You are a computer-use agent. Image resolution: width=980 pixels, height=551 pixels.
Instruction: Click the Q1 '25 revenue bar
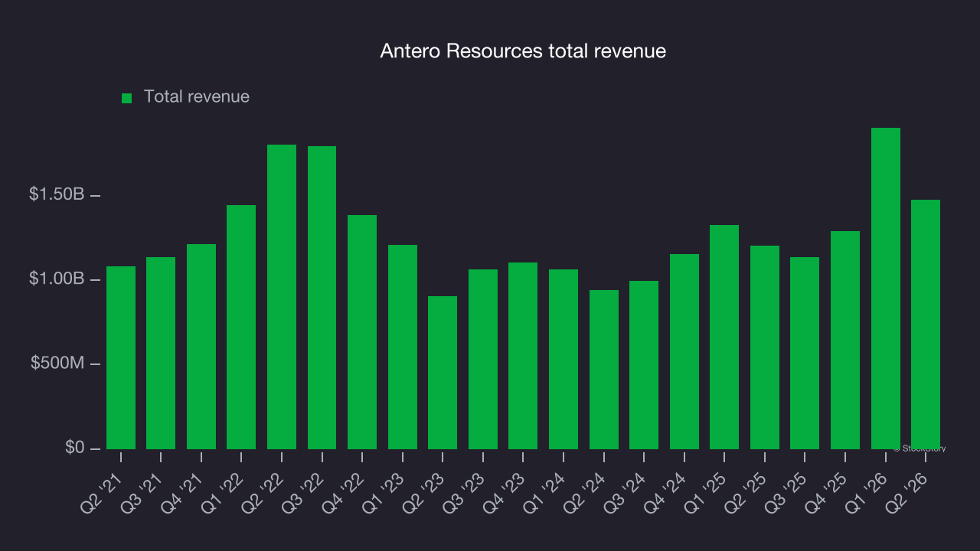[x=724, y=337]
